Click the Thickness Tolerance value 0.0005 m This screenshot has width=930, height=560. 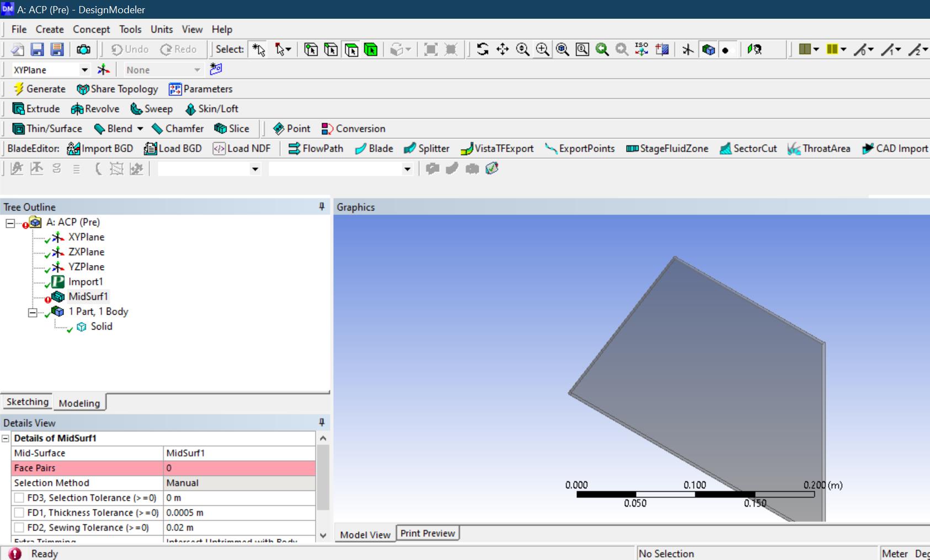click(x=240, y=513)
